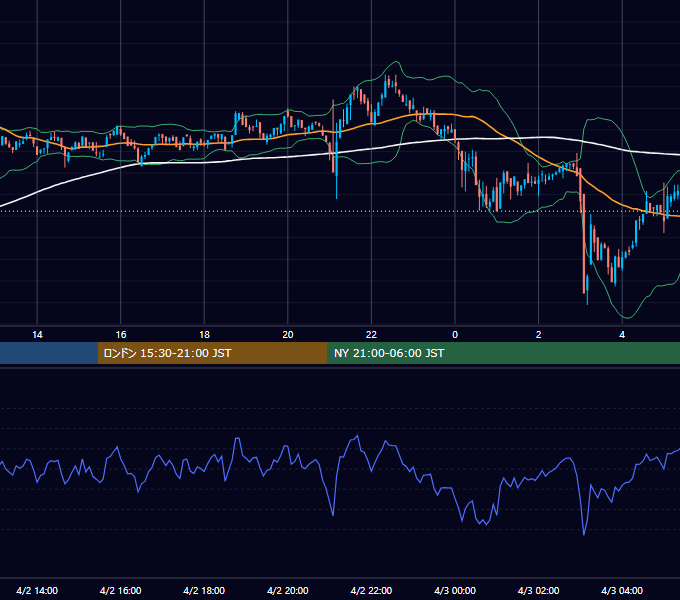Click the 20 hour label on price chart axis

click(x=288, y=334)
